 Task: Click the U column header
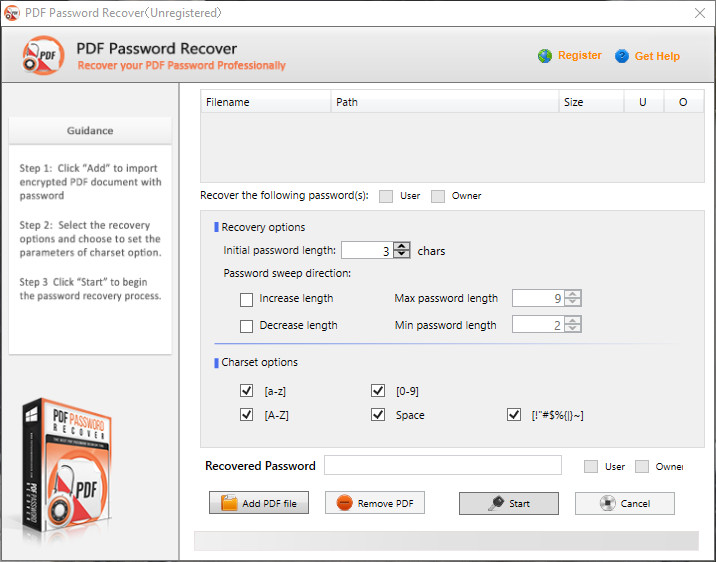[643, 102]
